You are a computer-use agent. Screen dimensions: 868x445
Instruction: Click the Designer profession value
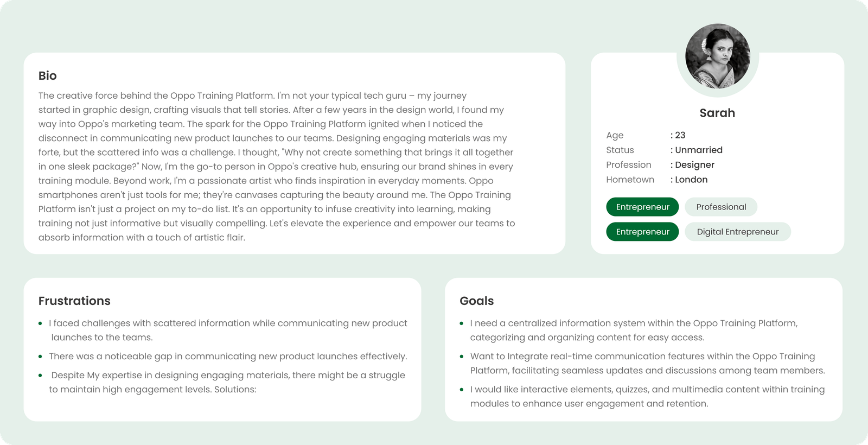pyautogui.click(x=694, y=164)
